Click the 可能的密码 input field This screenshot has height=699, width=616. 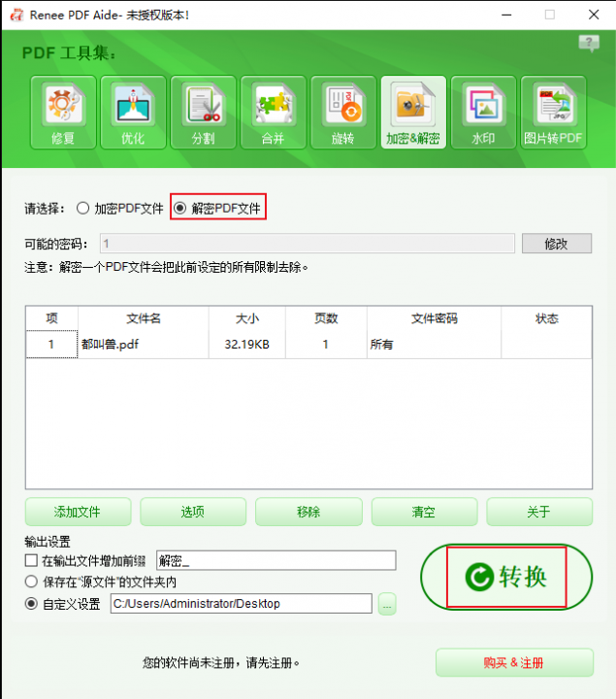click(308, 244)
